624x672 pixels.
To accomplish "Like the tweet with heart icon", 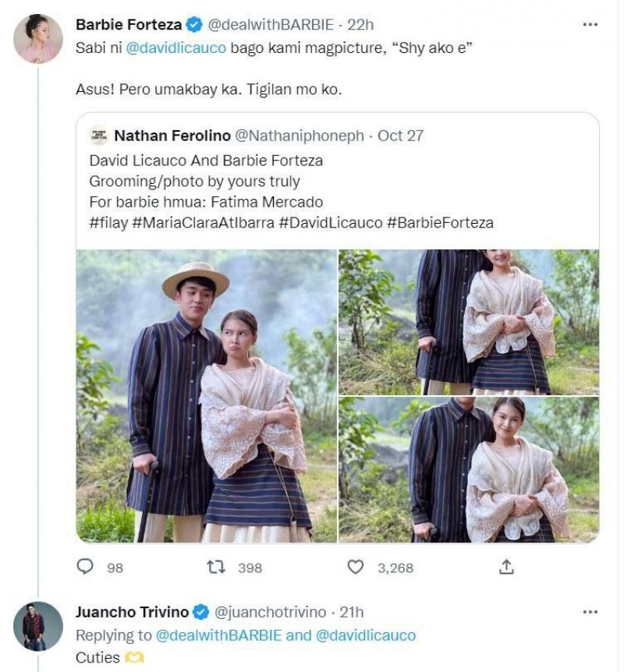I will (x=356, y=567).
